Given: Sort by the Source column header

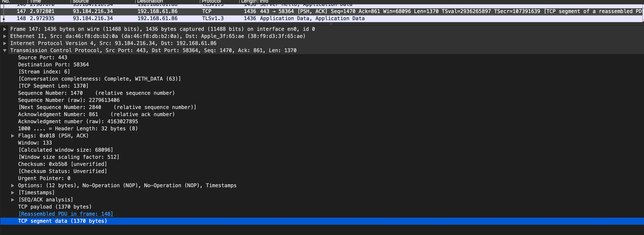Looking at the screenshot, I should [x=80, y=2].
